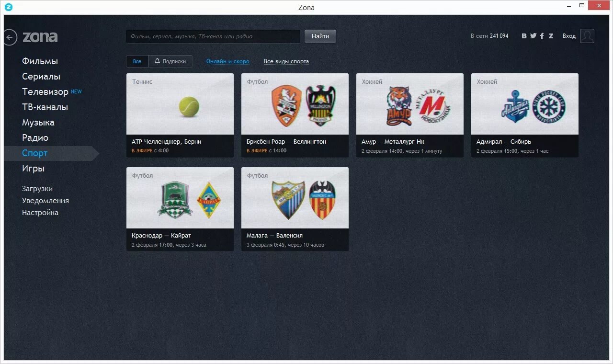Screen dimensions: 613x364
Task: Click the user avatar icon
Action: coord(587,36)
